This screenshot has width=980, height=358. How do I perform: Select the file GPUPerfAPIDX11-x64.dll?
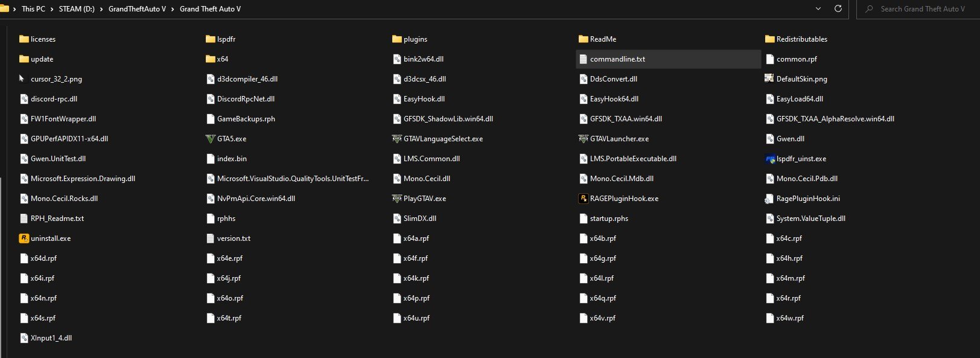coord(69,139)
